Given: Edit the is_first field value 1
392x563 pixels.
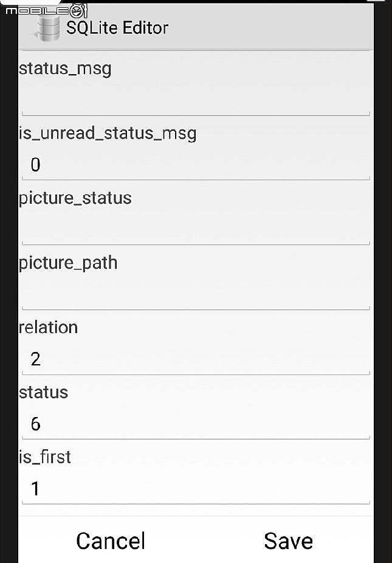Looking at the screenshot, I should tap(196, 489).
